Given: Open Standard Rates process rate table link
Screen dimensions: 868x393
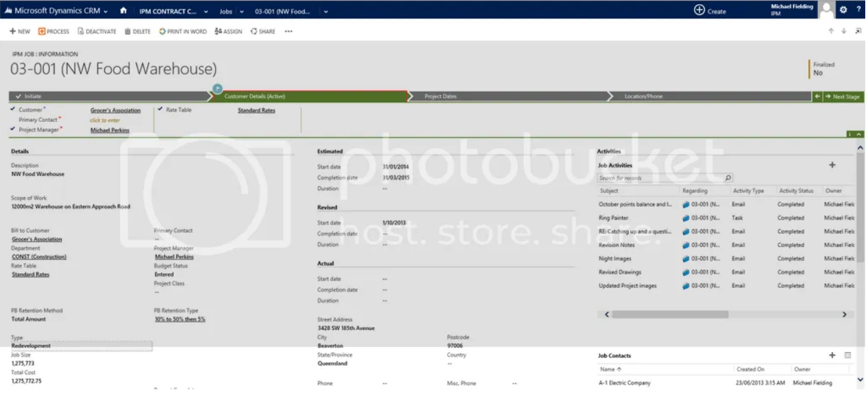Looking at the screenshot, I should (256, 110).
